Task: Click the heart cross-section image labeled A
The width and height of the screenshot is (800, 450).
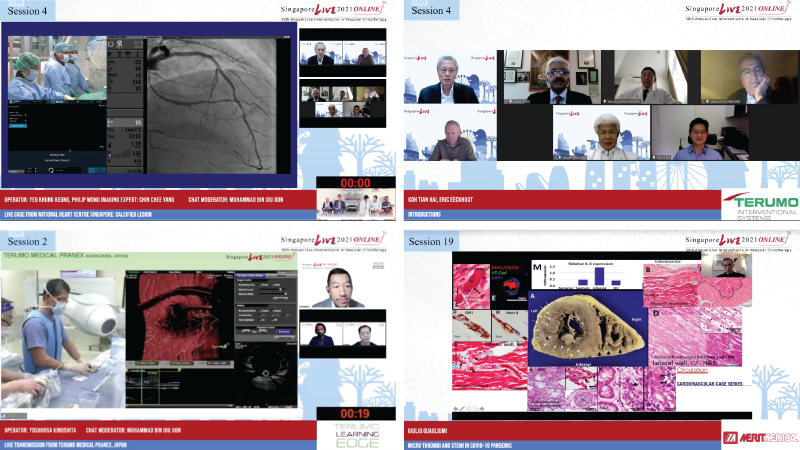Action: 587,328
